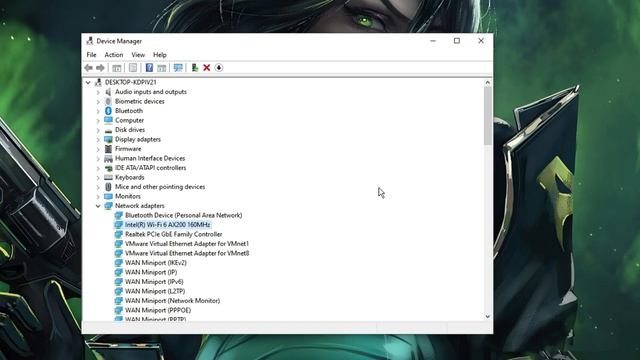Click the action pane toolbar icon beside Help
640x360 pixels.
(x=162, y=68)
